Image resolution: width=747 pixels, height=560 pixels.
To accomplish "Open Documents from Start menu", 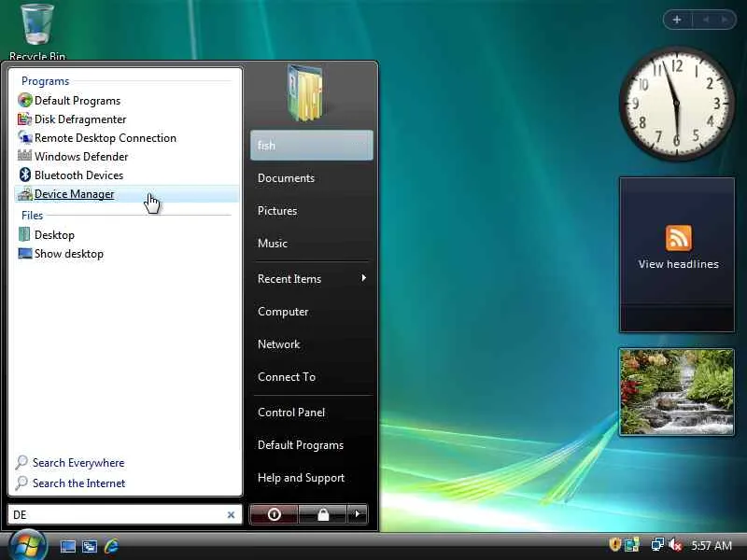I will (286, 178).
